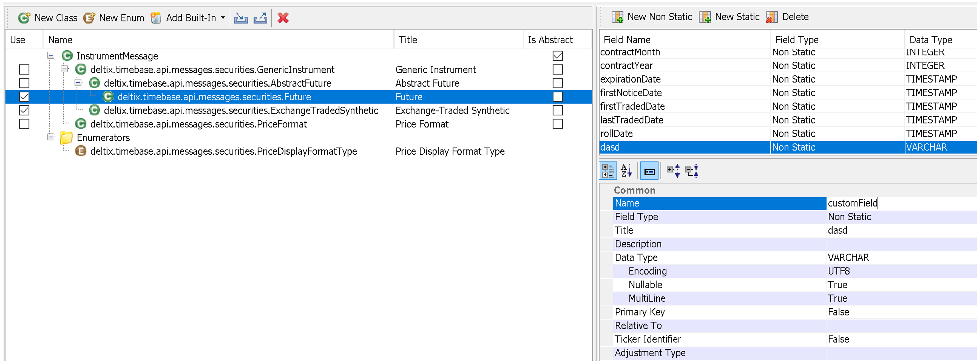
Task: Toggle Use checkbox for AbstractFuture
Action: click(24, 83)
